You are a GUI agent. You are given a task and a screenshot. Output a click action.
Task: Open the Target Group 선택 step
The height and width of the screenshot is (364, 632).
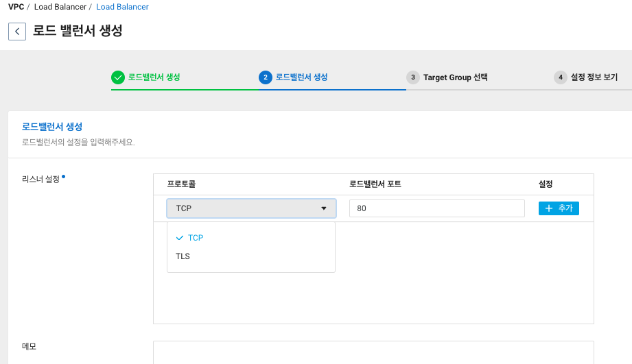(x=456, y=77)
